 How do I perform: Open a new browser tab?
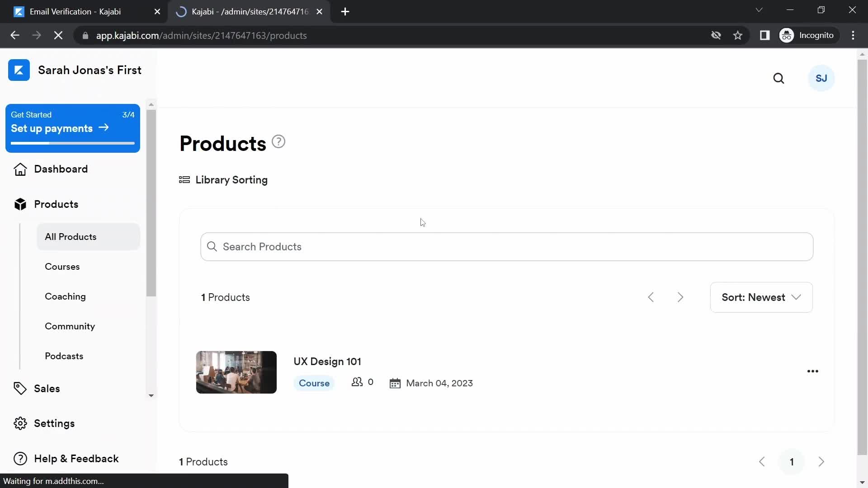345,12
